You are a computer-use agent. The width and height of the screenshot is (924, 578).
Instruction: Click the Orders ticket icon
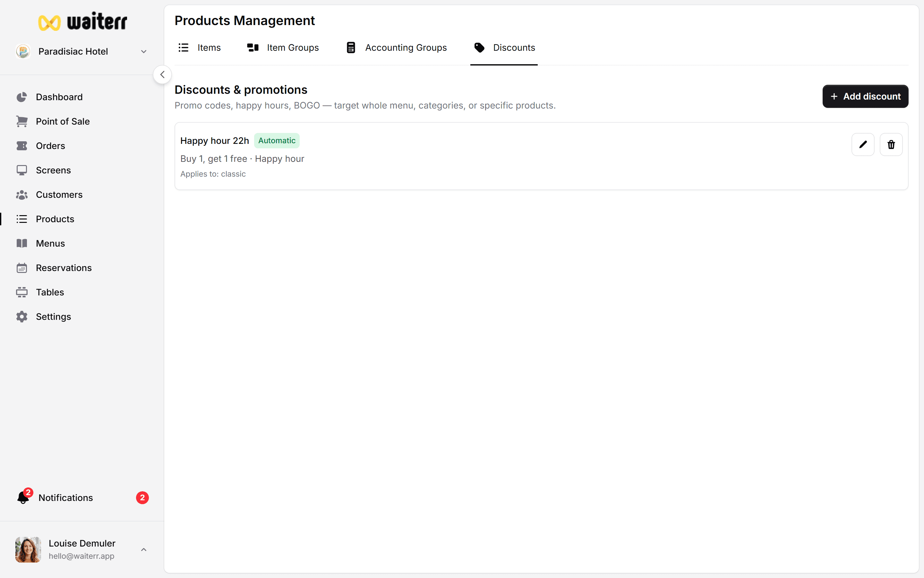[22, 146]
